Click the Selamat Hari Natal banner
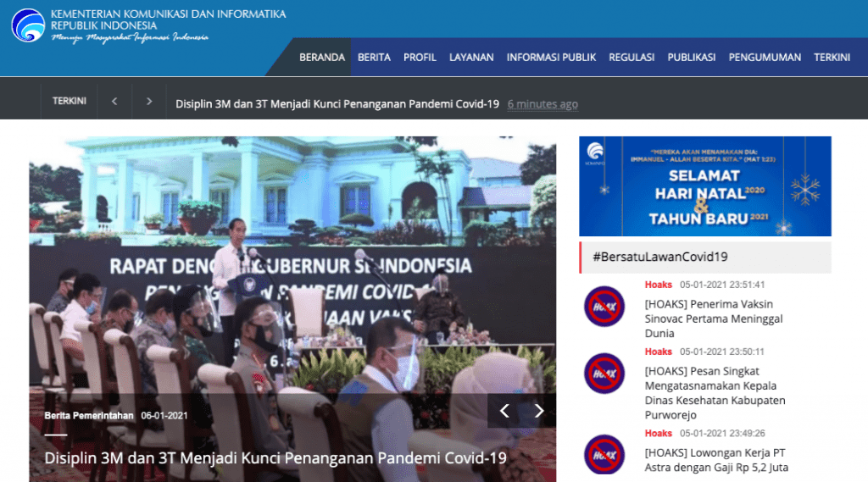The image size is (868, 482). 705,186
